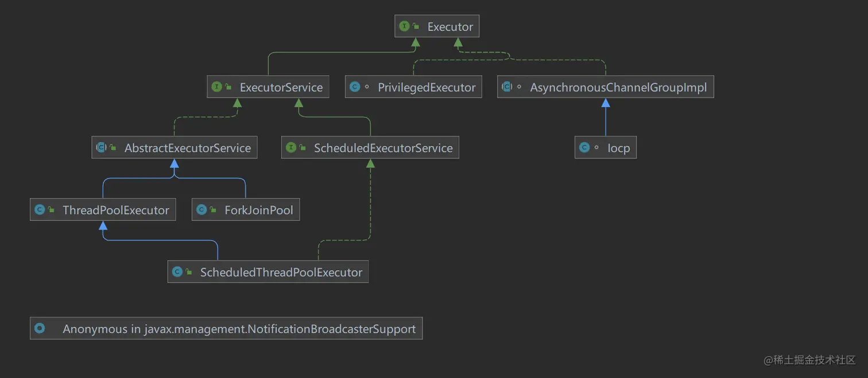Screen dimensions: 868x378
Task: Click the class icon next to Iocp
Action: (x=584, y=147)
